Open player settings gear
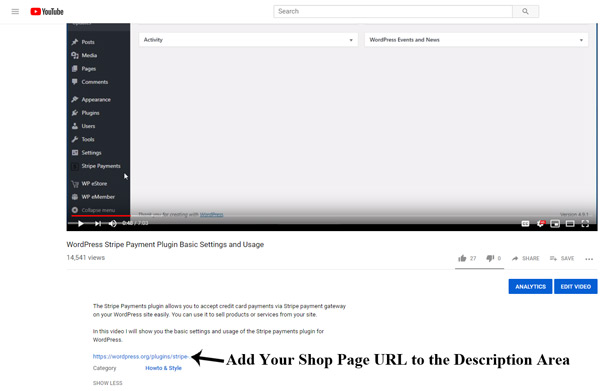 tap(540, 223)
